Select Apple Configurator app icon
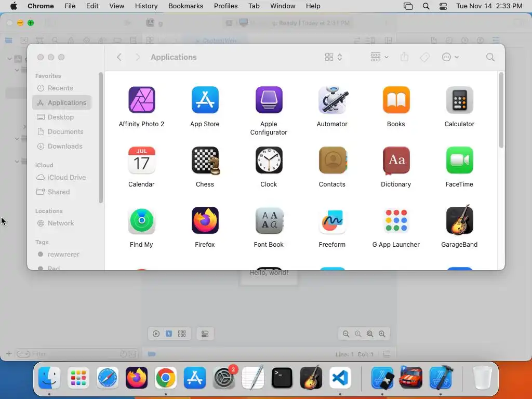The height and width of the screenshot is (399, 532). coord(269,100)
